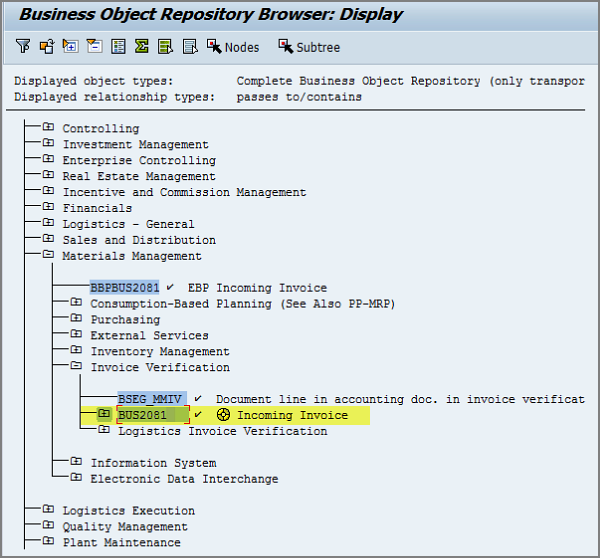The image size is (600, 558).
Task: Select Sales and Distribution tree item
Action: click(138, 240)
